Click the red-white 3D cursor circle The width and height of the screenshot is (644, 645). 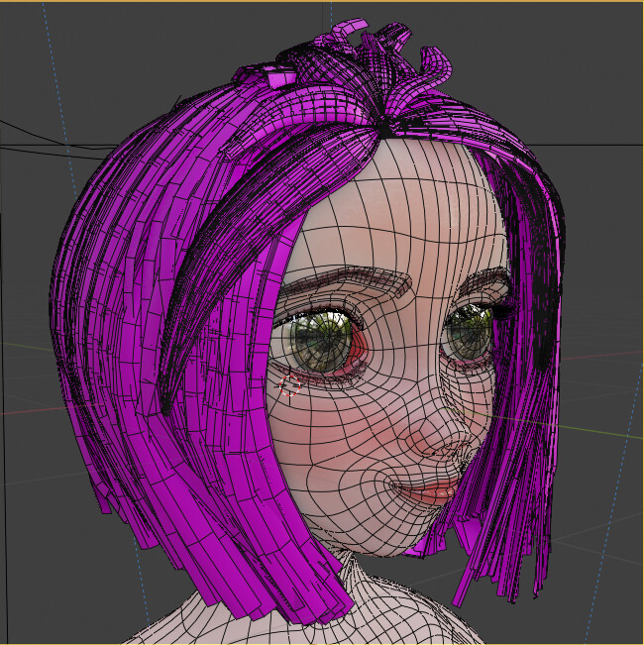pyautogui.click(x=289, y=385)
